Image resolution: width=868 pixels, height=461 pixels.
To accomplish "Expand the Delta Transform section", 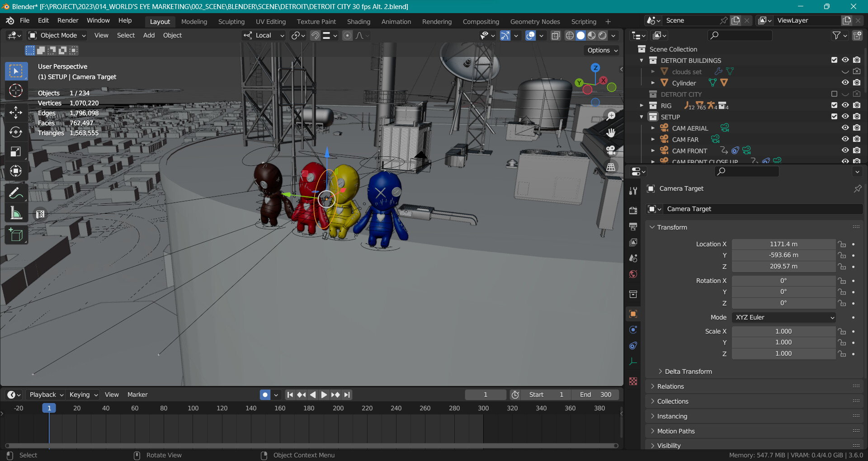I will click(x=688, y=372).
